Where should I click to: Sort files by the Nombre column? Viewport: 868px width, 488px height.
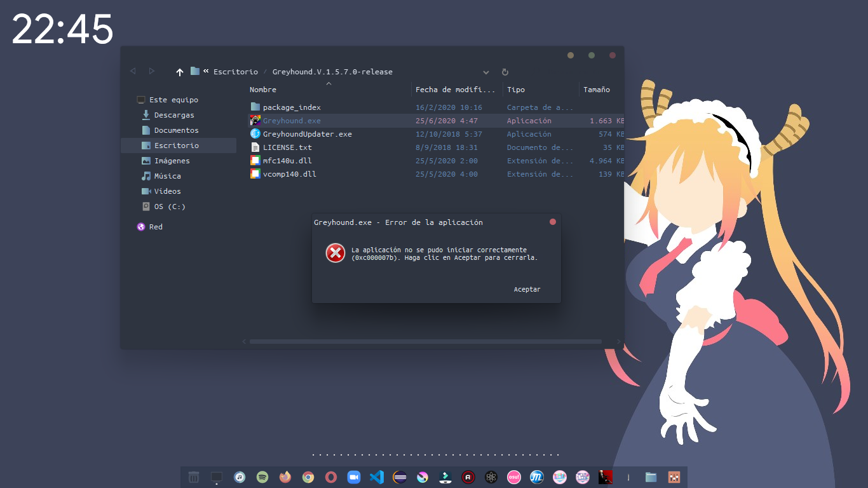click(x=263, y=90)
